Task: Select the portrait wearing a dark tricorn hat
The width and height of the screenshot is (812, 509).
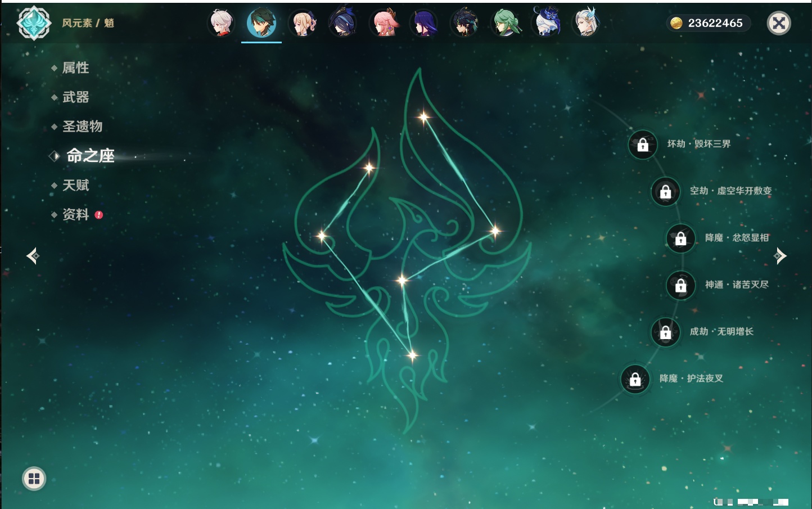Action: pyautogui.click(x=343, y=23)
